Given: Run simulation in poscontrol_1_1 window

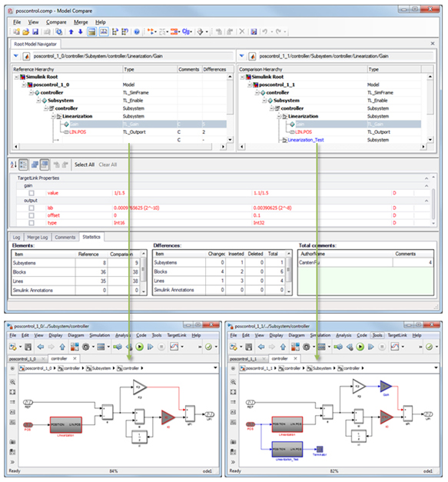Looking at the screenshot, I should [360, 347].
